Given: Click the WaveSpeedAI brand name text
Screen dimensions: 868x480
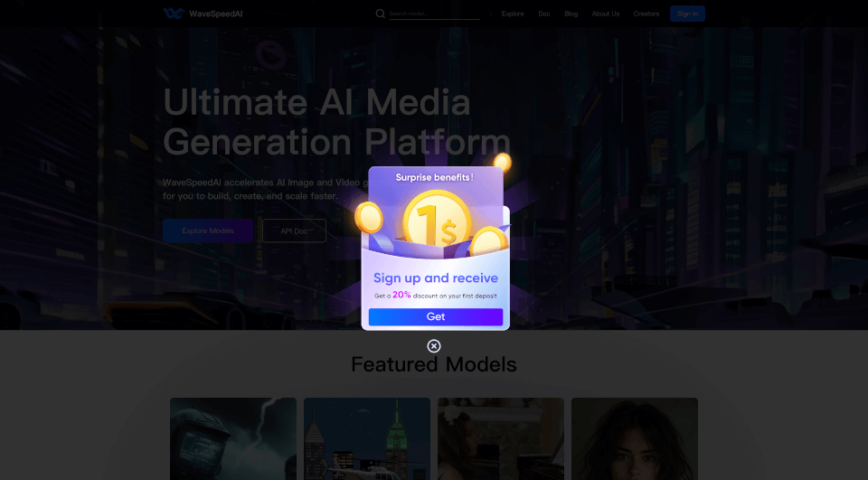Looking at the screenshot, I should pos(216,14).
